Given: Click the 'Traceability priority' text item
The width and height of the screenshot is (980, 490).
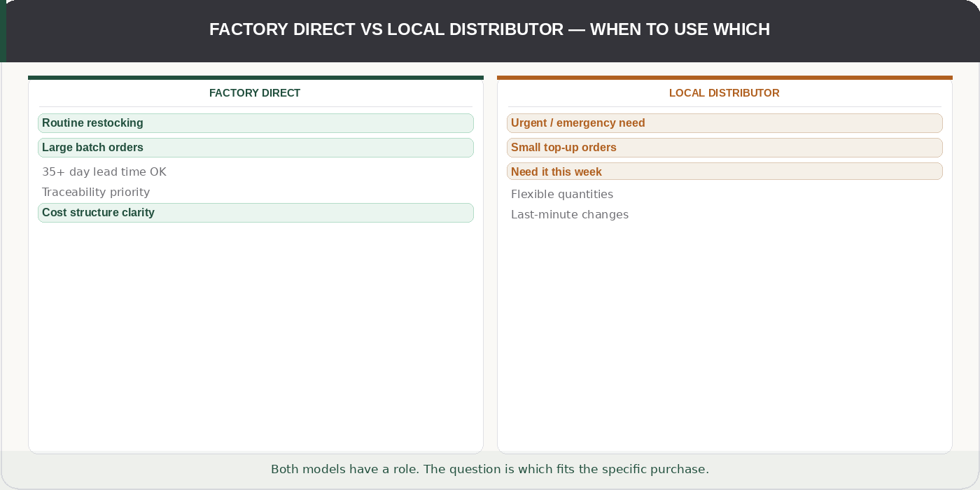Looking at the screenshot, I should (96, 192).
